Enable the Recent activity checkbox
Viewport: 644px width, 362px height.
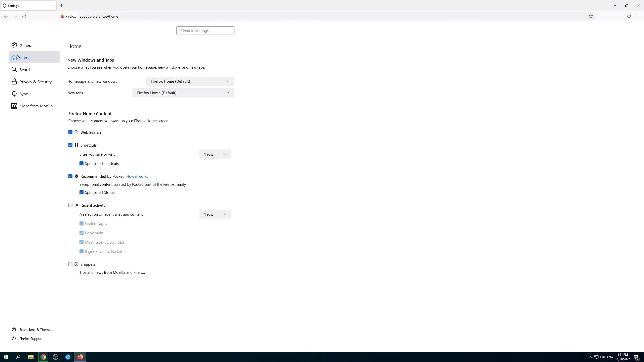(x=70, y=205)
